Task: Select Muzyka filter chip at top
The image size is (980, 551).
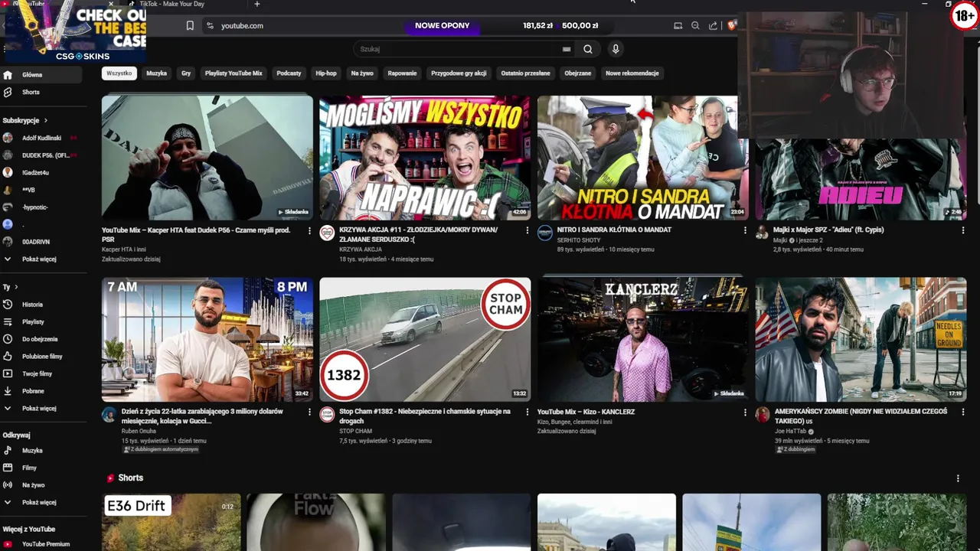Action: 156,73
